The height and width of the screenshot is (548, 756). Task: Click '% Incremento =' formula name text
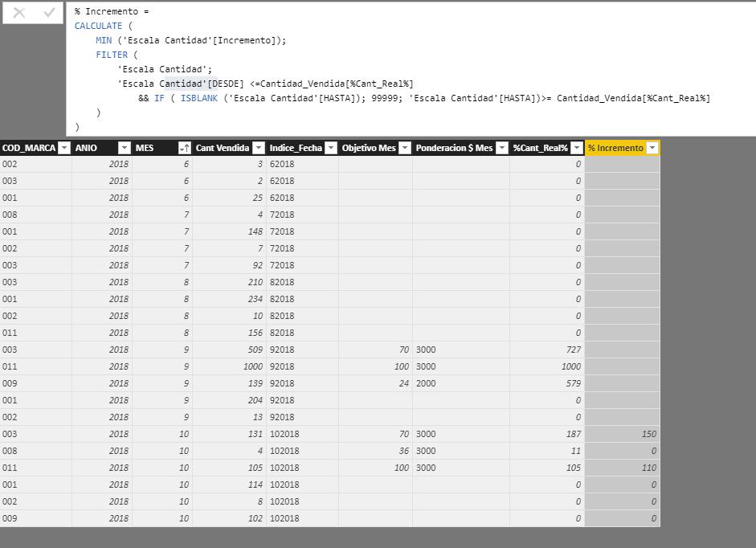coord(112,11)
